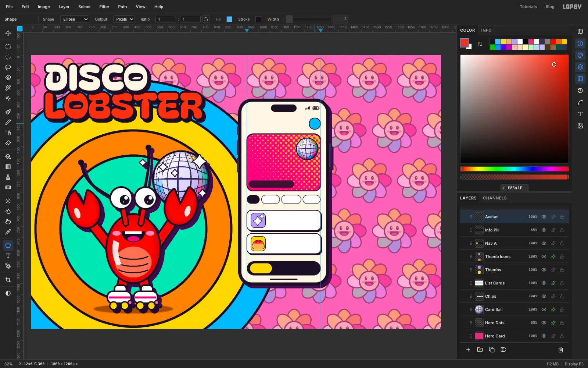Lock the Nav A layer
Screen dimensions: 588x368
tap(562, 243)
